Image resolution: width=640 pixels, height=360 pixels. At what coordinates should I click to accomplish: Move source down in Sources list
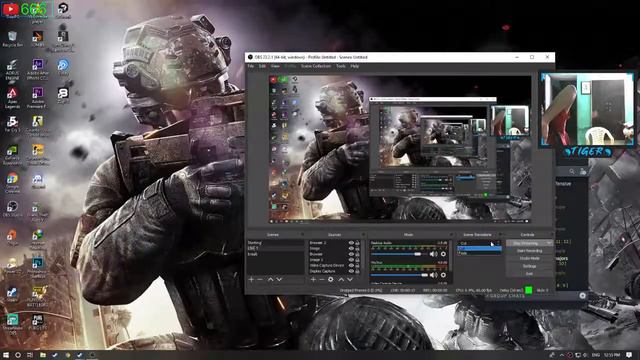pos(350,280)
